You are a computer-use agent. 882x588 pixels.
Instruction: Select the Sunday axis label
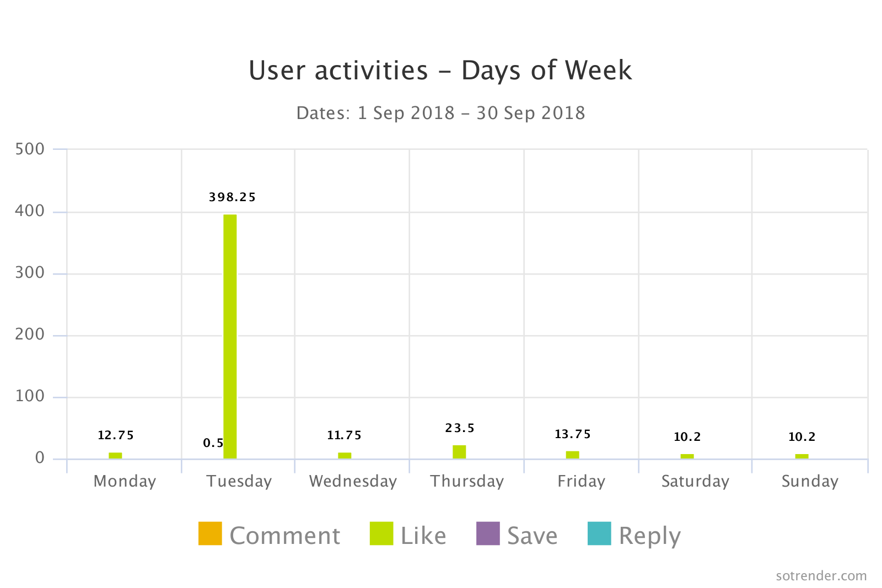(x=810, y=481)
